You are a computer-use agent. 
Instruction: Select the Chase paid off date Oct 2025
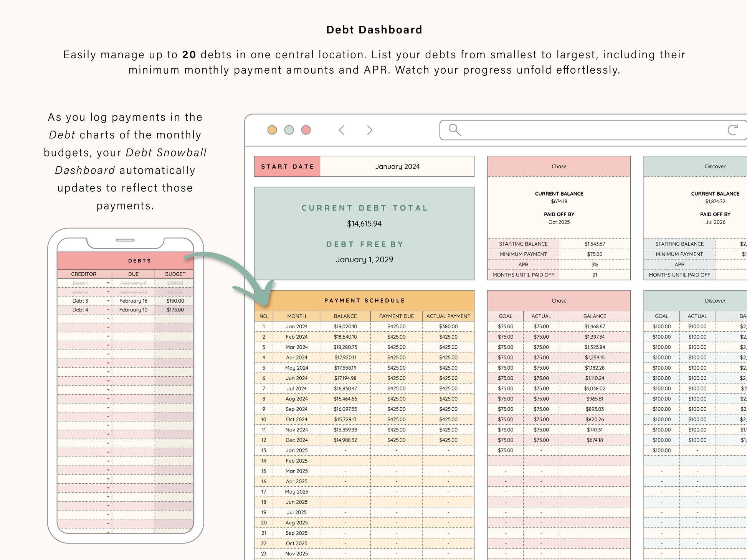coord(559,222)
